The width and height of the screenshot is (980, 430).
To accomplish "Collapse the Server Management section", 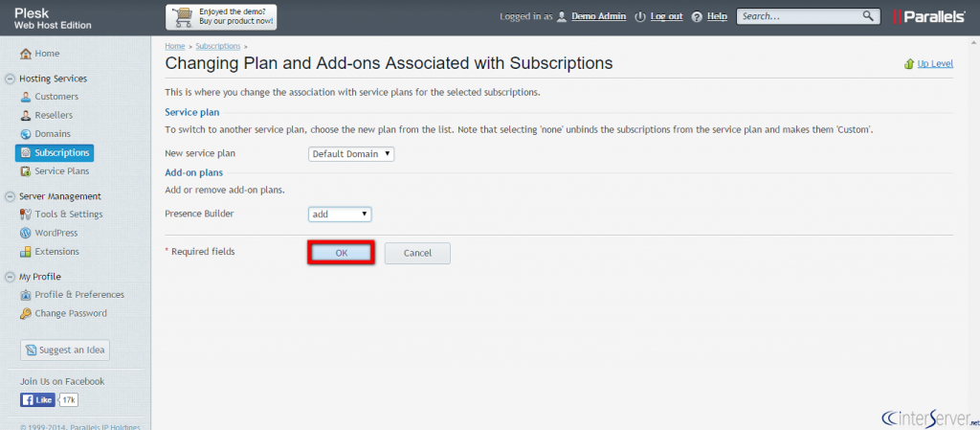I will pyautogui.click(x=10, y=196).
